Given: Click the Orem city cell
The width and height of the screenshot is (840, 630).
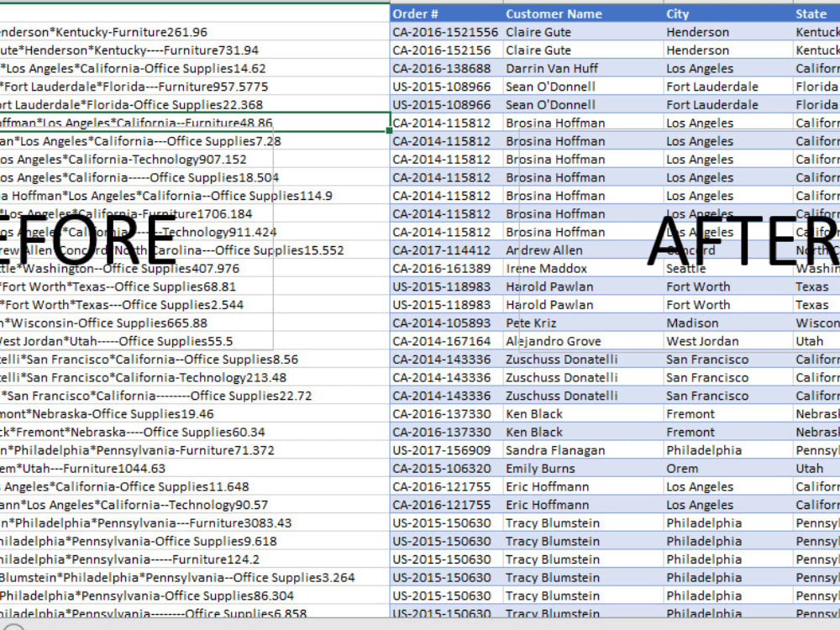Looking at the screenshot, I should pos(728,468).
